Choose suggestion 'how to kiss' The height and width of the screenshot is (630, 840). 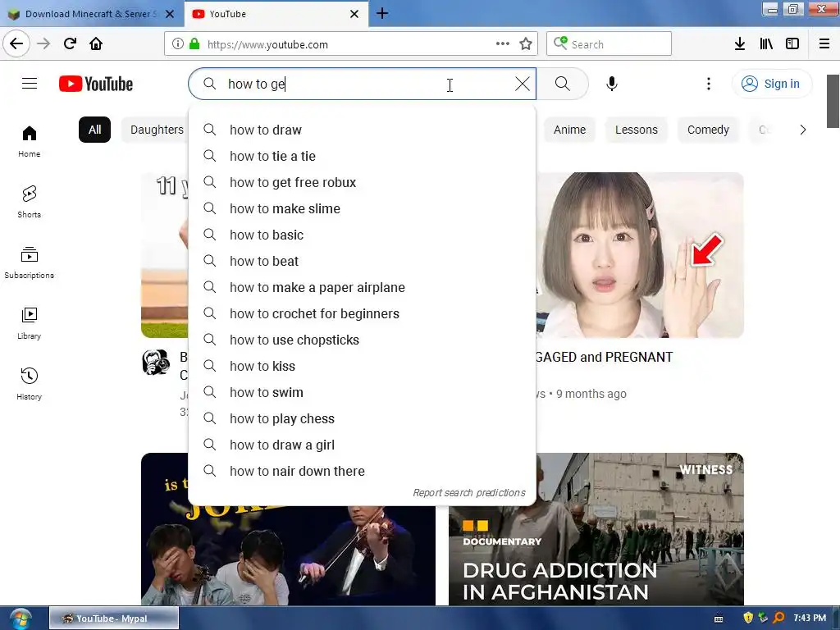[x=362, y=366]
